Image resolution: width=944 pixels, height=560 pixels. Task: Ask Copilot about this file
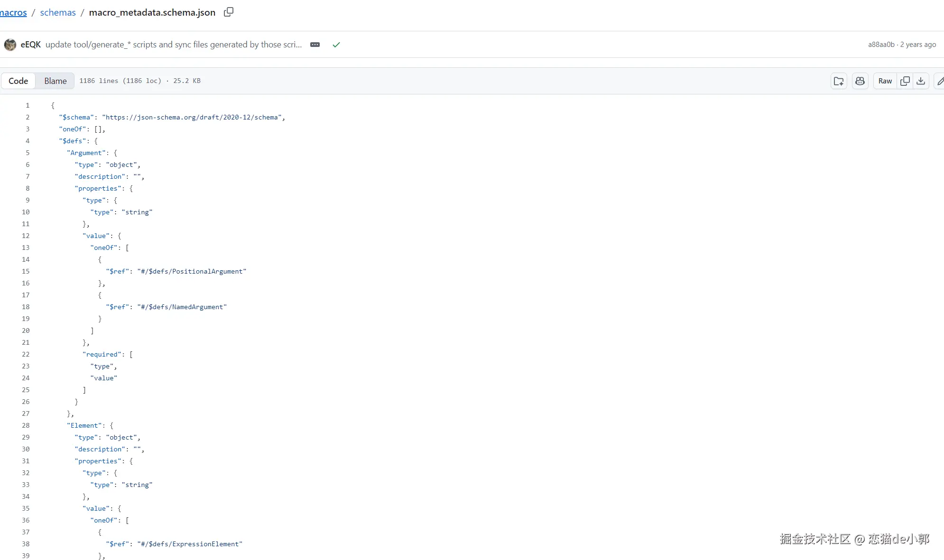click(x=860, y=81)
